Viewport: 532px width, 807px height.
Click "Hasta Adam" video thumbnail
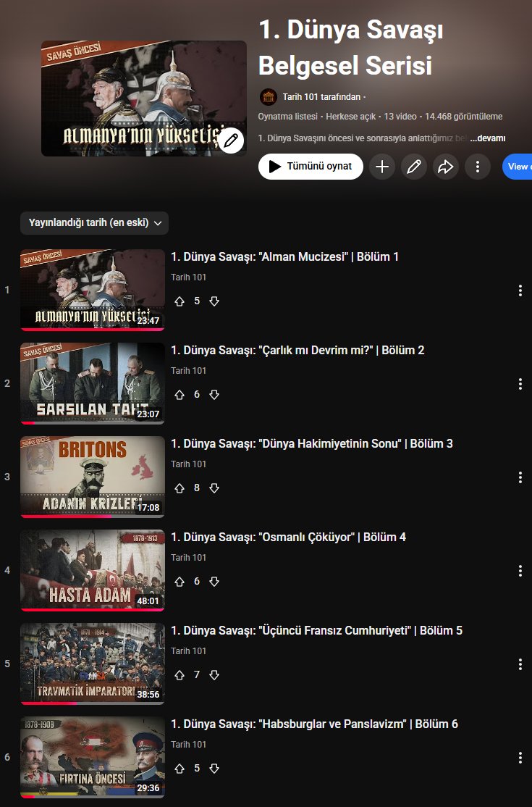click(x=93, y=570)
